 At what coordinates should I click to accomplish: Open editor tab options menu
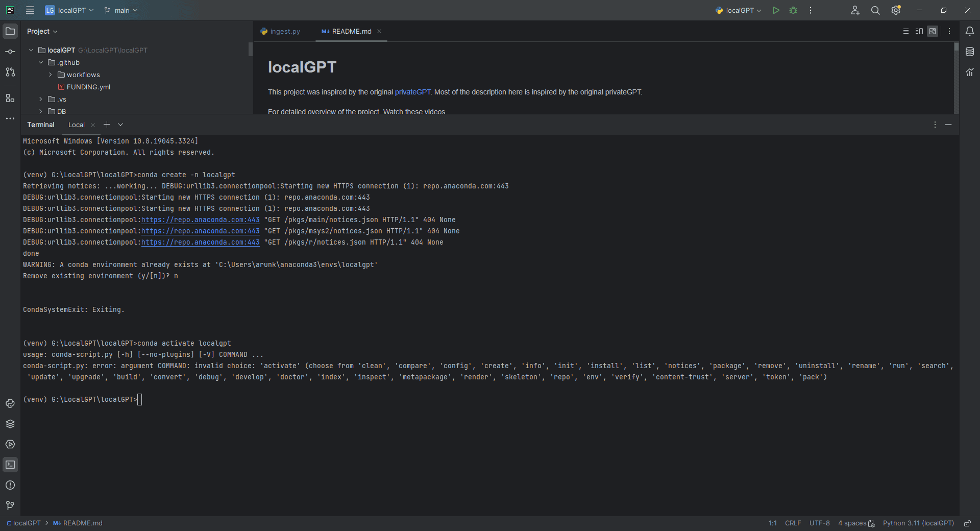(949, 31)
